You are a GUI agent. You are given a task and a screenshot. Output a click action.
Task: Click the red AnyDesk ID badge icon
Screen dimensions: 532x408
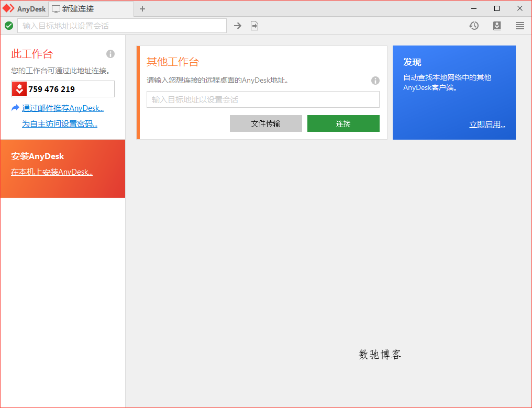click(19, 89)
